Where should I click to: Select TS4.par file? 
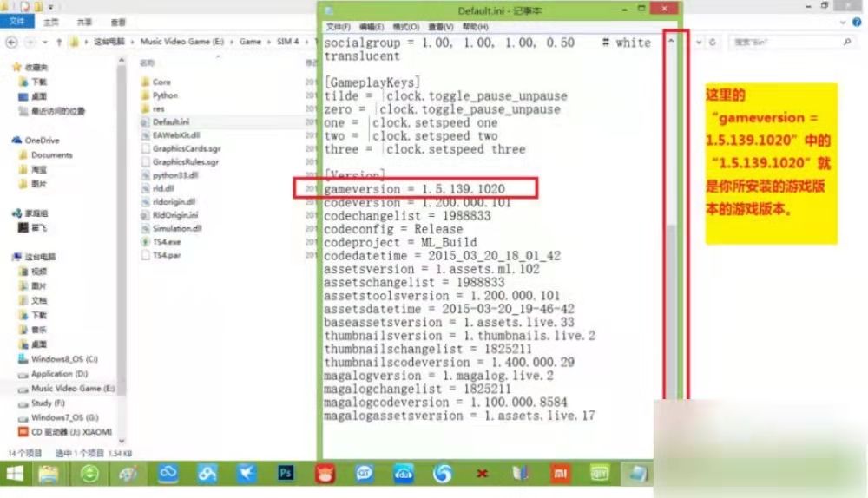coord(166,255)
